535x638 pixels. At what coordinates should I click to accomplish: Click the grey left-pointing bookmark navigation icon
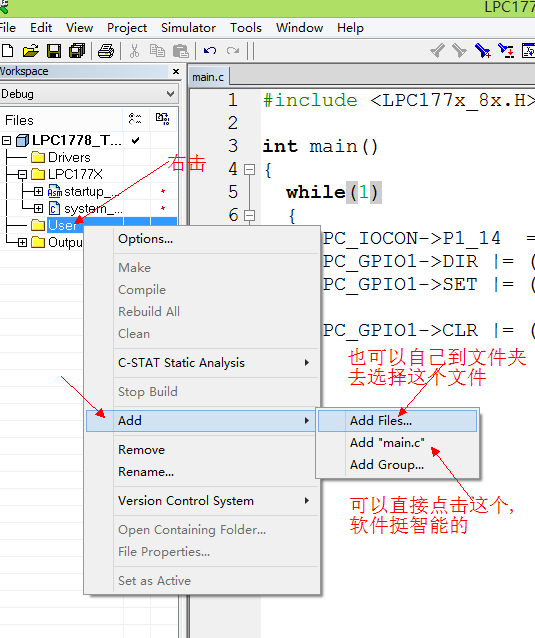(x=437, y=50)
